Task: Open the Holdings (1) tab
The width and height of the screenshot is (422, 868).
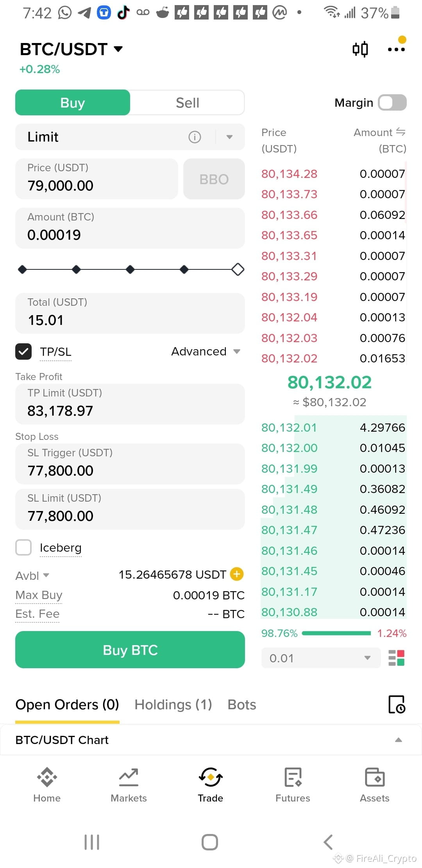Action: pyautogui.click(x=173, y=705)
